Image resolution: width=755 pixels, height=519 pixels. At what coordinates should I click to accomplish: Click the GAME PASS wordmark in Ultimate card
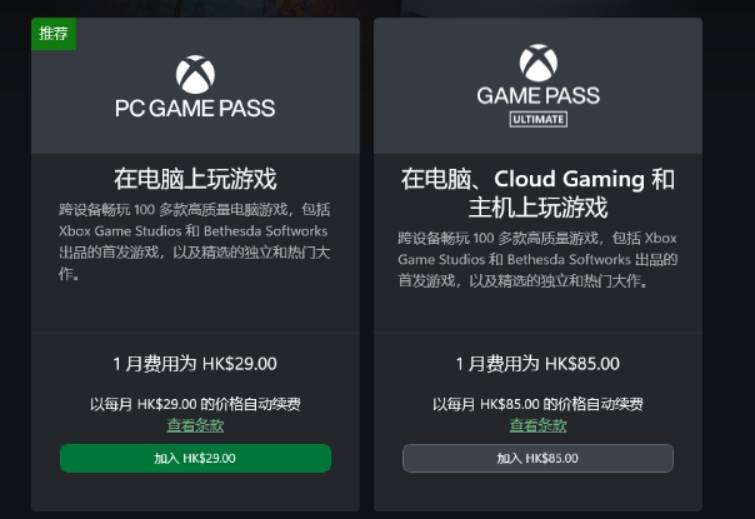tap(538, 96)
